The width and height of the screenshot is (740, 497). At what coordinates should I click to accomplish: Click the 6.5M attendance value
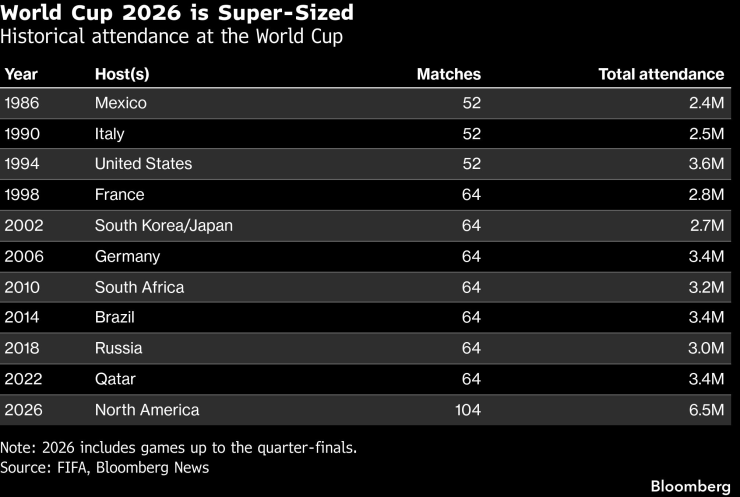pos(706,410)
